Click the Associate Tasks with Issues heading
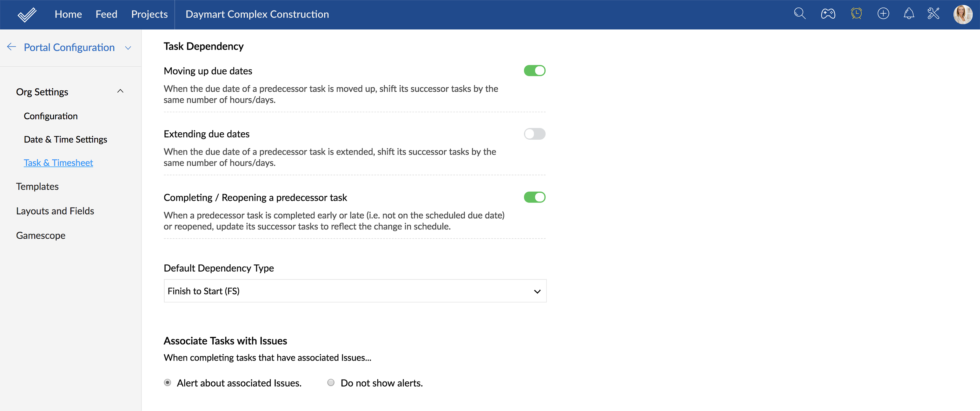Viewport: 980px width, 411px height. tap(225, 341)
